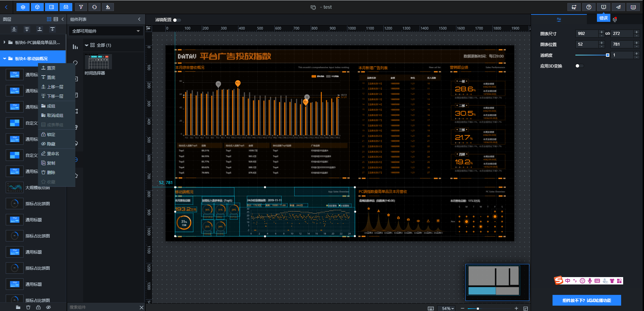The height and width of the screenshot is (311, 644).
Task: Switch to data cube tab with red dot
Action: (x=615, y=19)
